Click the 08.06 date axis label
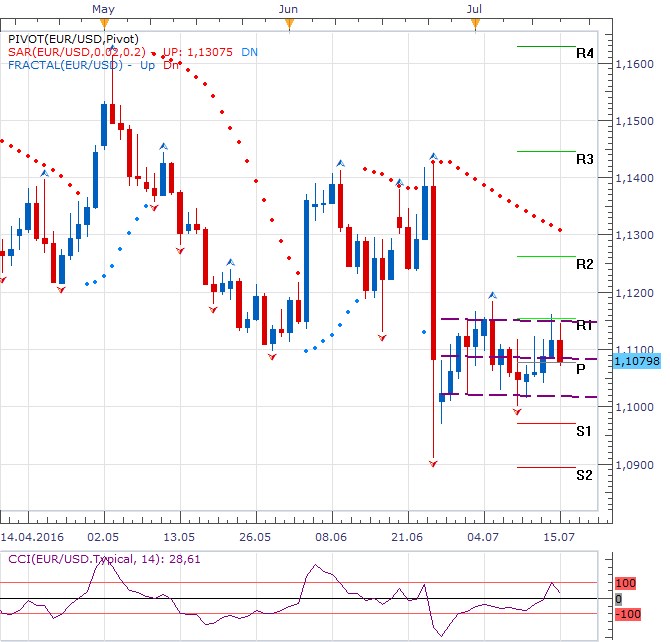 coord(331,537)
